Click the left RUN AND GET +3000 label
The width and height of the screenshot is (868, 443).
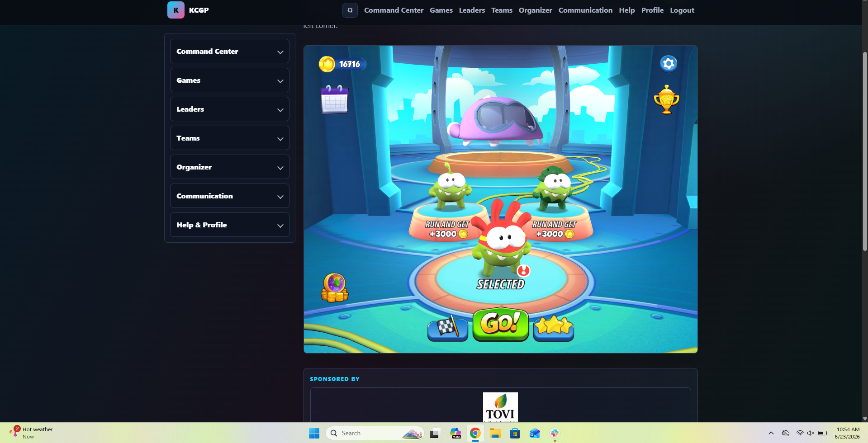447,229
